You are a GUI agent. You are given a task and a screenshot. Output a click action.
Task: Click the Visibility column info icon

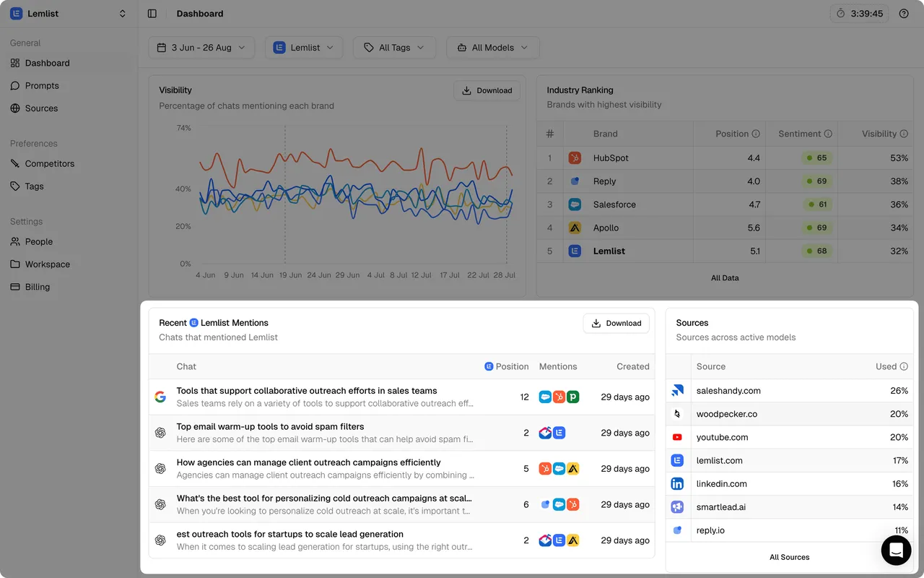pos(904,134)
